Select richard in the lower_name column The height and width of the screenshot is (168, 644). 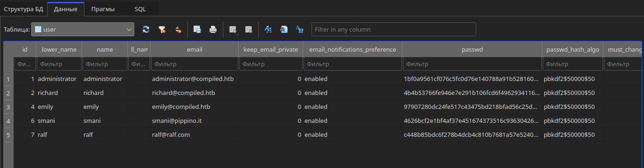(x=59, y=93)
